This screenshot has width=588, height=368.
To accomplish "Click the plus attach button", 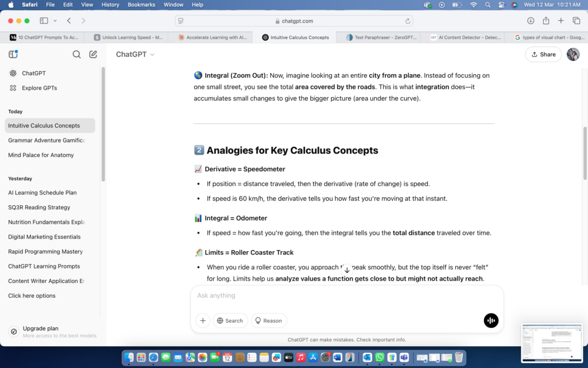I will click(x=203, y=320).
